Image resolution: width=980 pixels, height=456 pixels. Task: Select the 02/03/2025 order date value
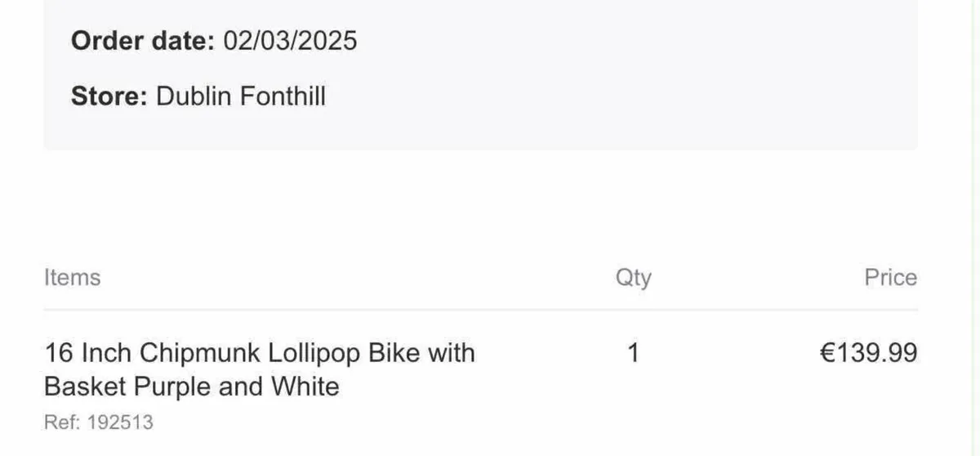(289, 40)
